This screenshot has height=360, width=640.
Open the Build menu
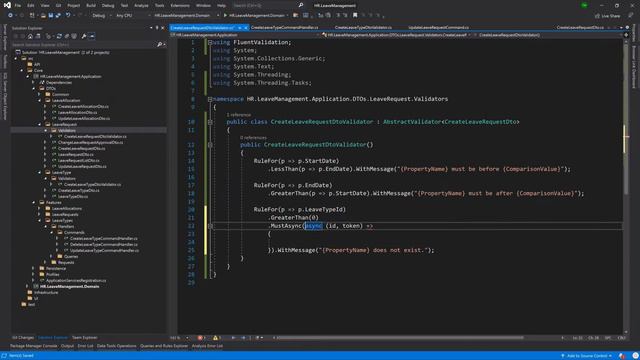click(91, 6)
